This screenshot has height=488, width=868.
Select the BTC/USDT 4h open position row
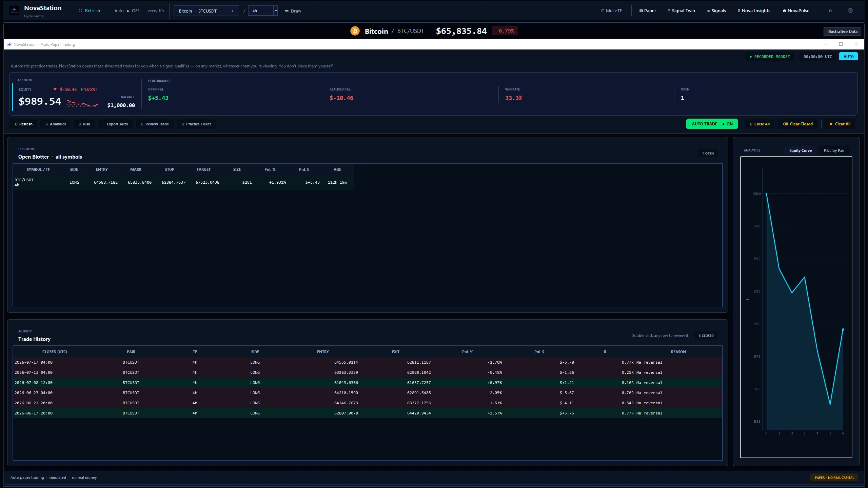183,182
